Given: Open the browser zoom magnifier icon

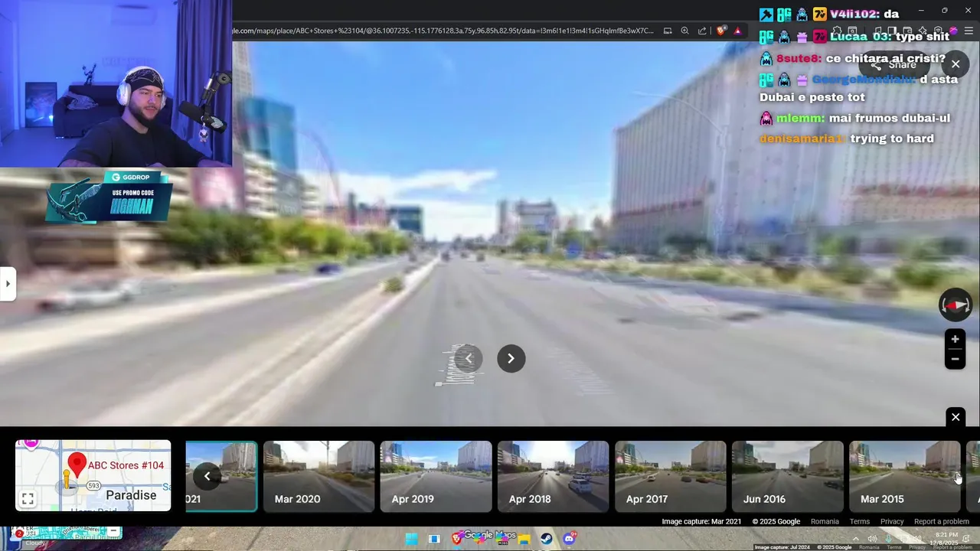Looking at the screenshot, I should point(684,31).
